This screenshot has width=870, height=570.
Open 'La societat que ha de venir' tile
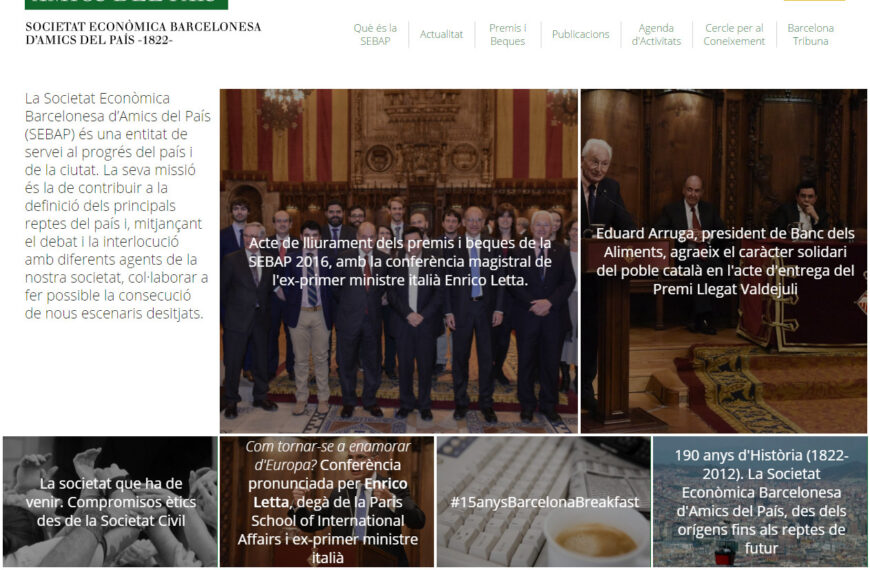(x=110, y=502)
